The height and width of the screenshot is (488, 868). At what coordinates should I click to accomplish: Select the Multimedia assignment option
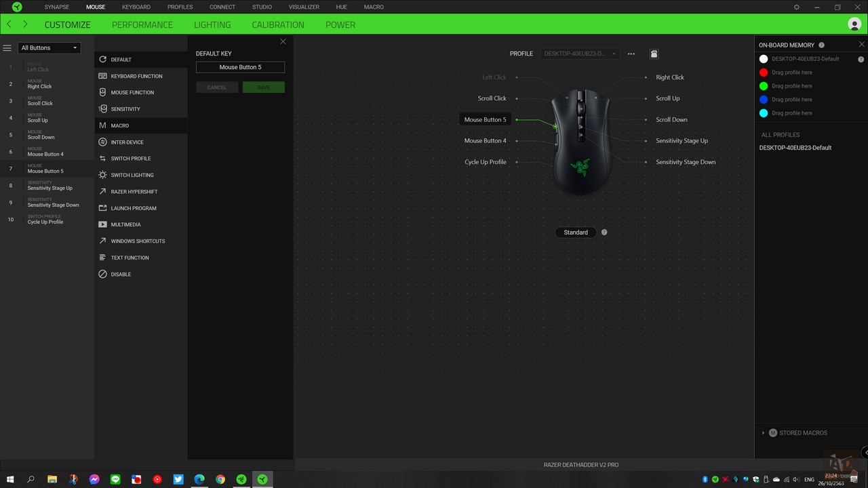pyautogui.click(x=141, y=224)
